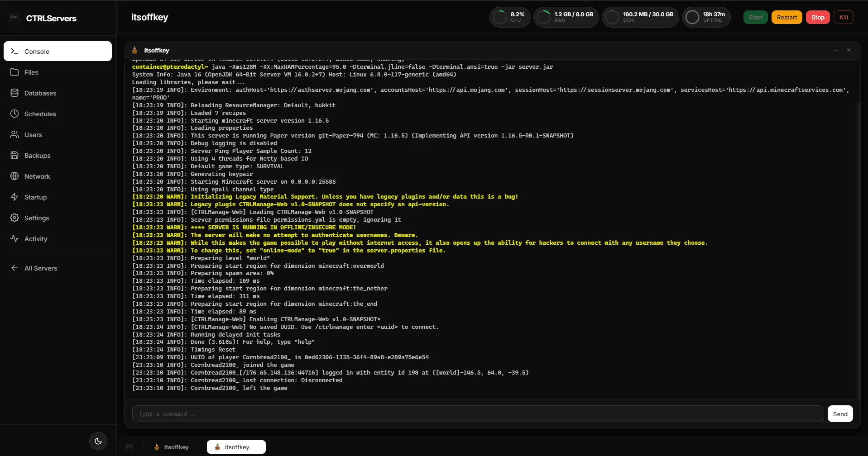
Task: Click the RAM usage ring indicator
Action: pyautogui.click(x=543, y=17)
